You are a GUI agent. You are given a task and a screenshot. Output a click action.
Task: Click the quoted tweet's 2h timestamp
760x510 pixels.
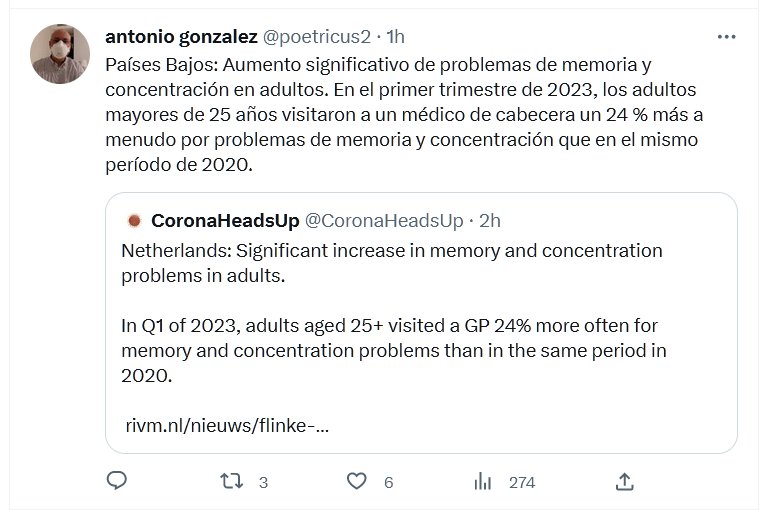[x=491, y=220]
